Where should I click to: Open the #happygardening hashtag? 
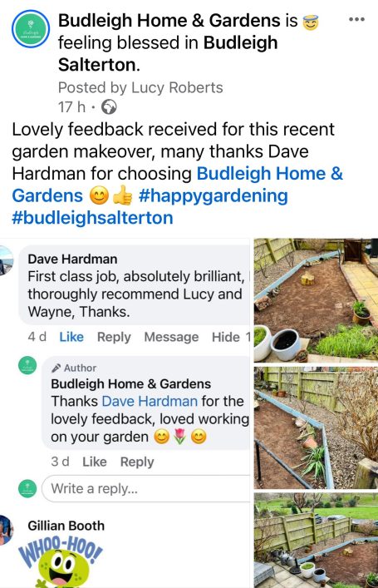coord(214,195)
